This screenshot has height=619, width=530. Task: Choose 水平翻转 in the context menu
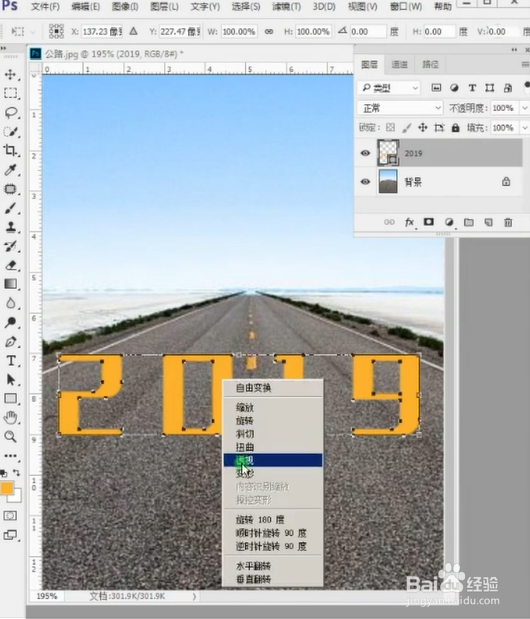pos(273,566)
